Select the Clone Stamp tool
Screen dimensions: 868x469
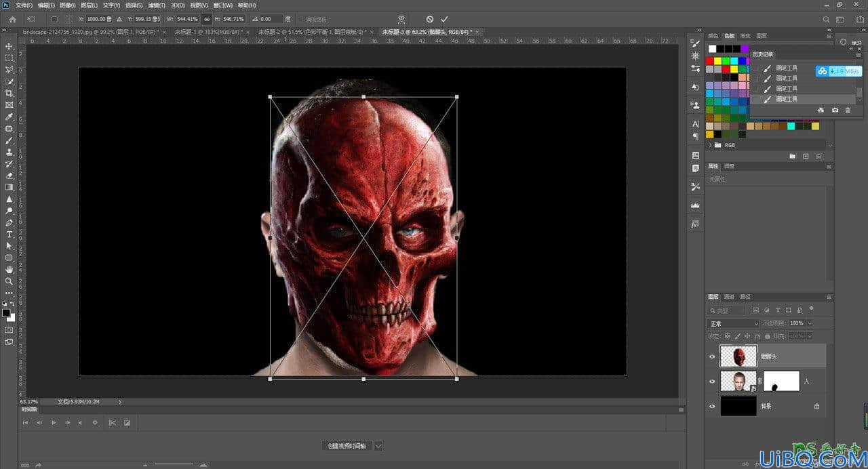pos(9,152)
